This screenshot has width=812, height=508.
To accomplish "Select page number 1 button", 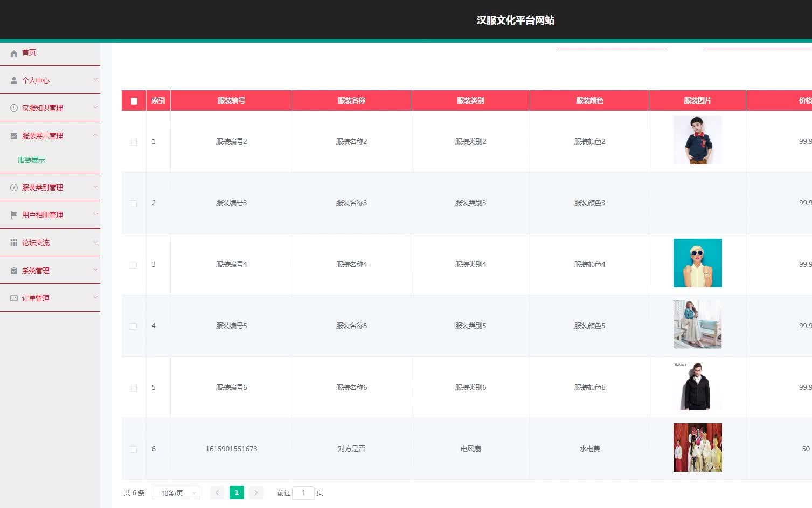I will [x=237, y=492].
